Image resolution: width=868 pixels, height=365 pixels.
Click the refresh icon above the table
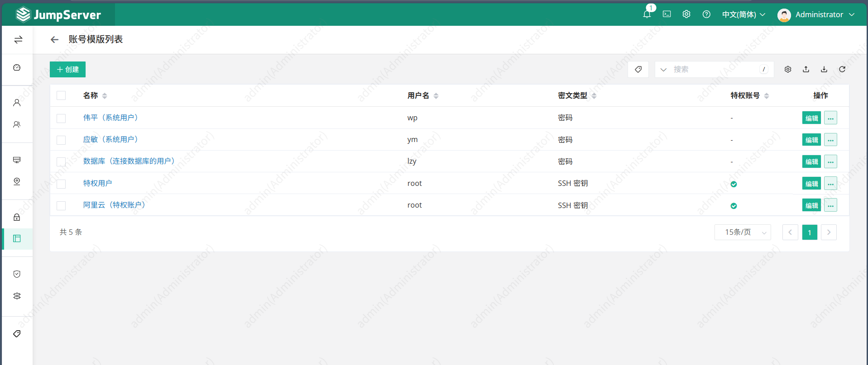[x=842, y=69]
